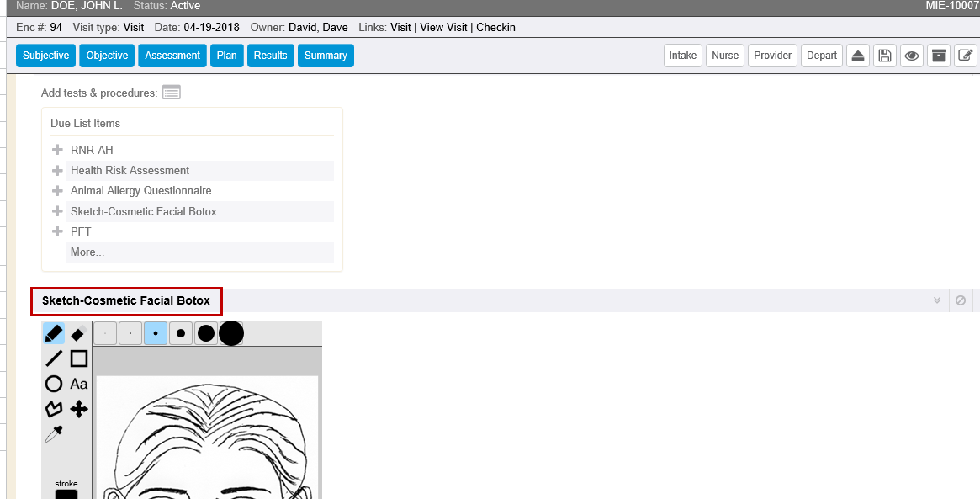Click the floppy disk save icon
980x499 pixels.
[x=884, y=56]
